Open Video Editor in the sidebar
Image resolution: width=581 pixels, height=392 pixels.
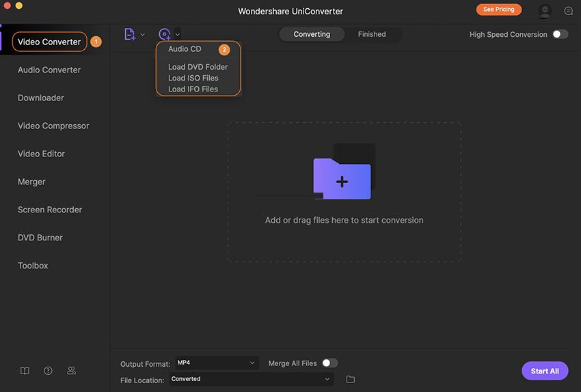(x=41, y=154)
